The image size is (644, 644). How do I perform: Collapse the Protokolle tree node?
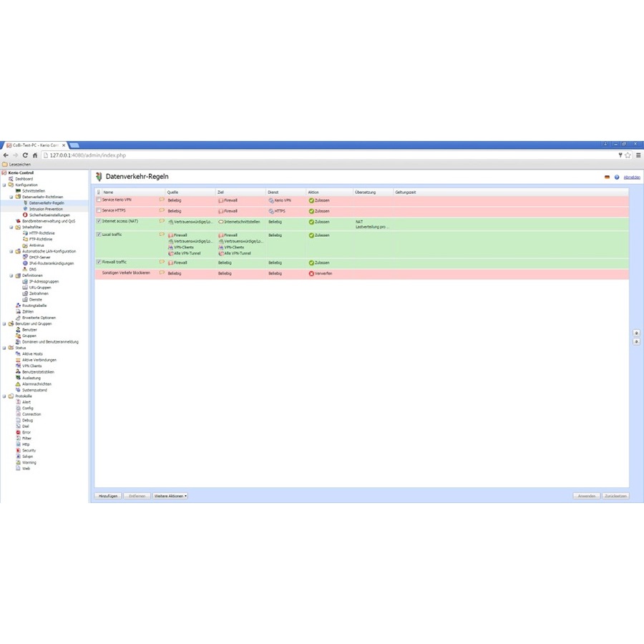(x=4, y=396)
